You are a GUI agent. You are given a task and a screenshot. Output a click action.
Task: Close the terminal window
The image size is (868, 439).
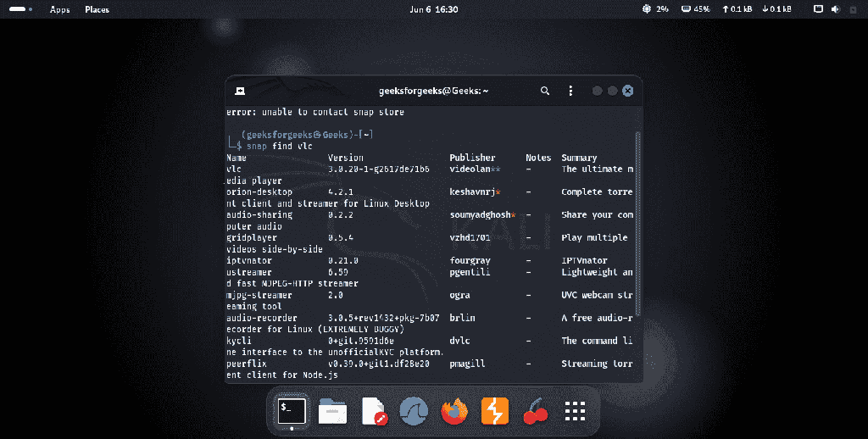click(x=628, y=91)
